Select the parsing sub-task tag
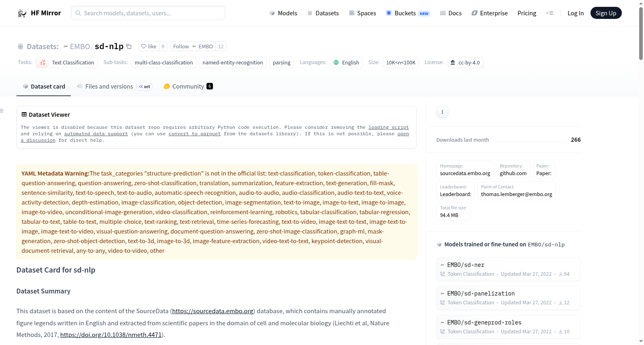644x345 pixels. tap(281, 62)
